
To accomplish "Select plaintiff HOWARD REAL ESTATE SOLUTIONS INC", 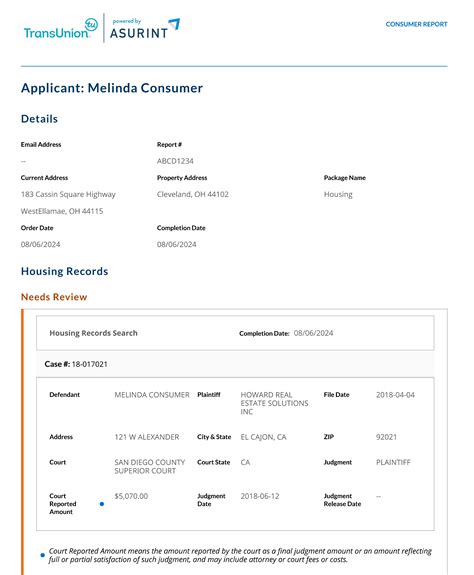I will 274,403.
